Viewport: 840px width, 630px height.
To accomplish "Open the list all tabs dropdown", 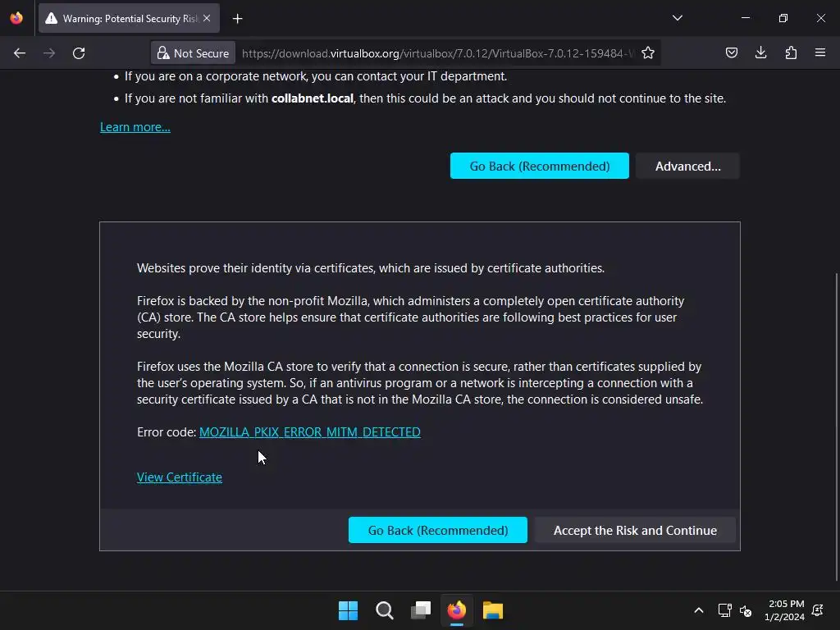I will pyautogui.click(x=677, y=18).
